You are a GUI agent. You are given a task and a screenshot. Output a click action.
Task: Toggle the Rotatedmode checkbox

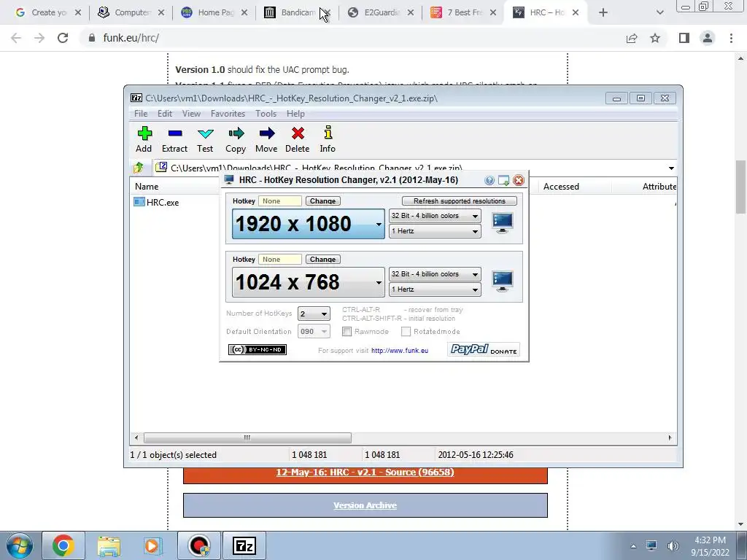406,332
